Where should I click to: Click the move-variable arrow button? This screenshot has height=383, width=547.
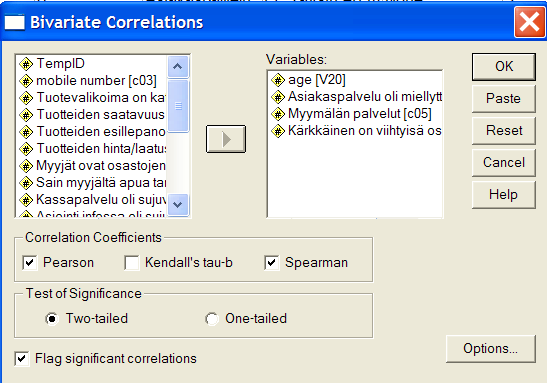point(226,139)
